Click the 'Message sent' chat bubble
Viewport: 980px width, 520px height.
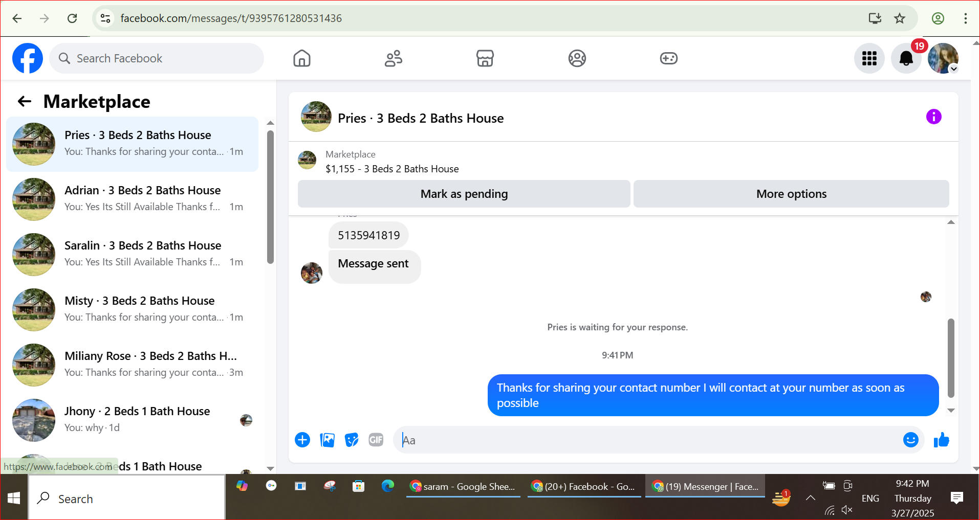(x=375, y=266)
